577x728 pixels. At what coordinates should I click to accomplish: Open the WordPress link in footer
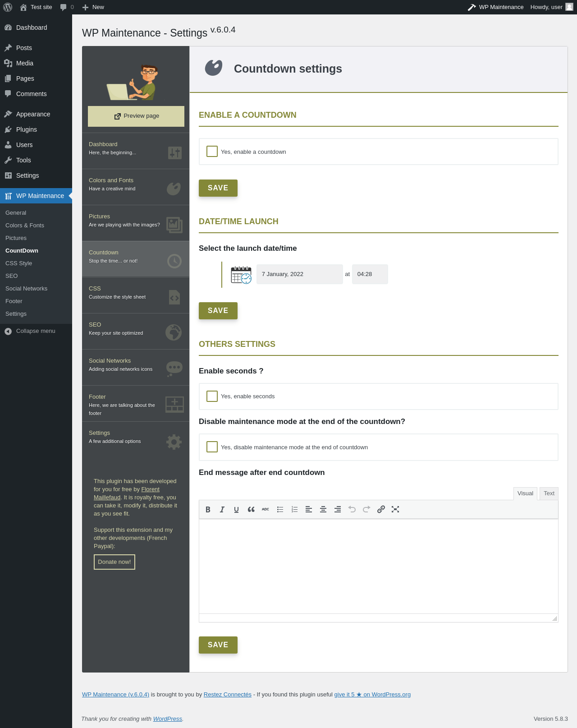(168, 719)
